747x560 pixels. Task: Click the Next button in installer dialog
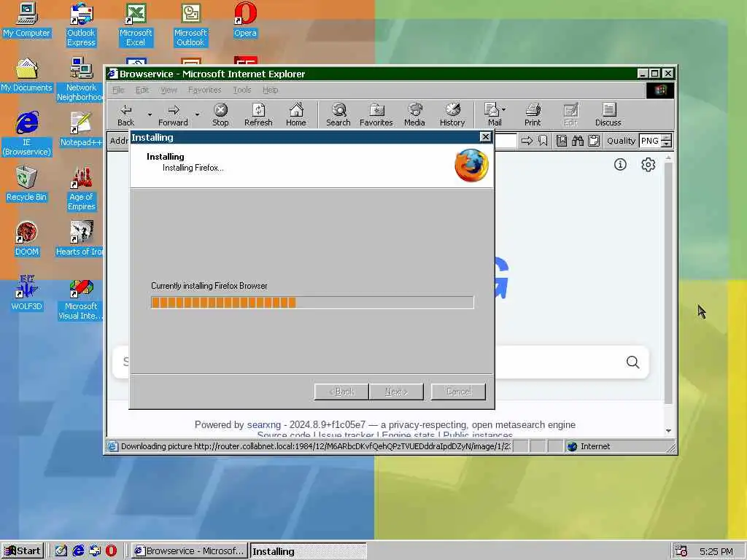coord(396,392)
